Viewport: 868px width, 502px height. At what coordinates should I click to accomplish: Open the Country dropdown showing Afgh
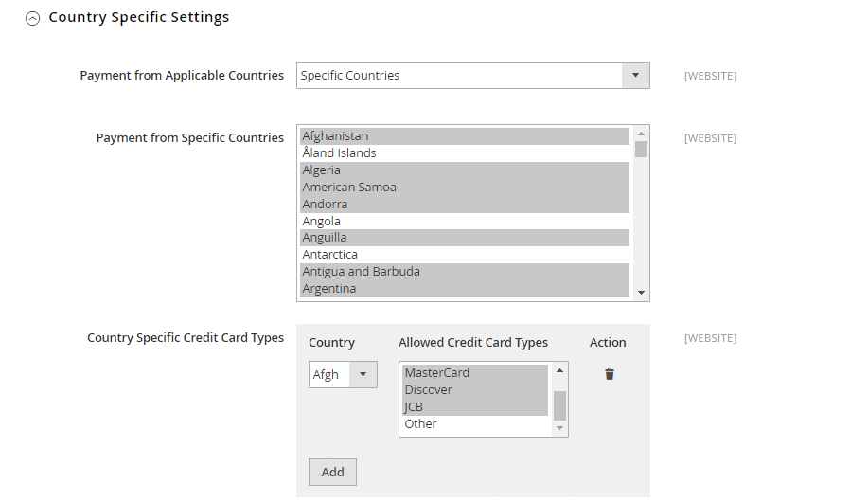click(x=343, y=375)
